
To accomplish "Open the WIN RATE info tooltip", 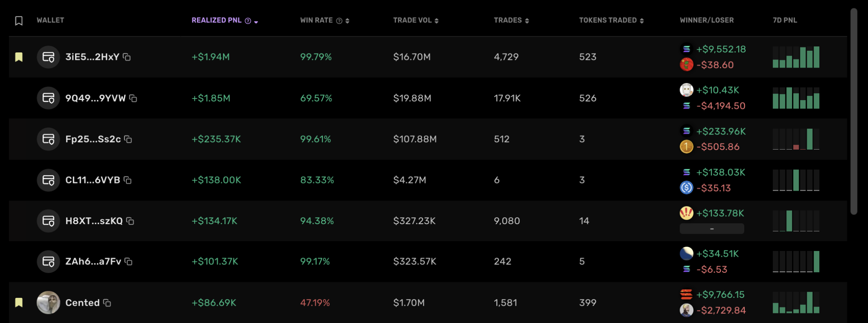I will click(x=338, y=20).
